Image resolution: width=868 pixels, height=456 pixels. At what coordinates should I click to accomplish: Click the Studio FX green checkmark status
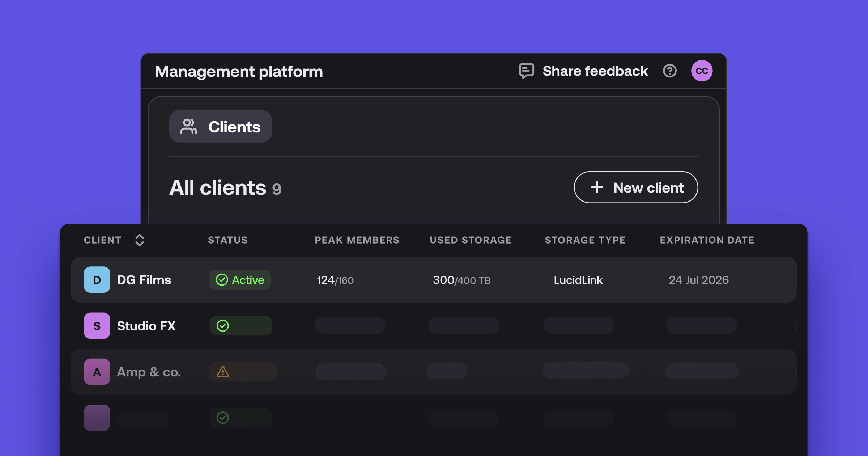(223, 326)
